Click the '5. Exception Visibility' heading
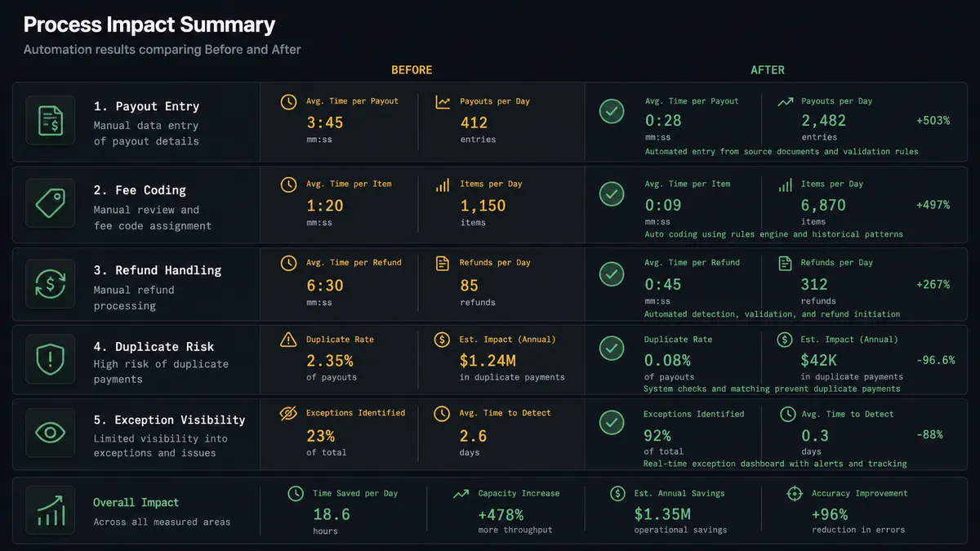The width and height of the screenshot is (980, 551). 169,420
